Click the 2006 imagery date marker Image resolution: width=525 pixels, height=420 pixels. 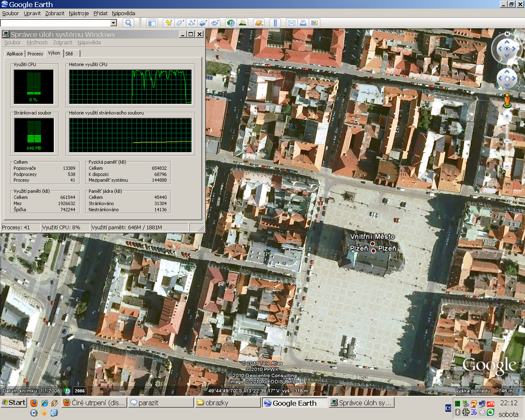pyautogui.click(x=80, y=391)
